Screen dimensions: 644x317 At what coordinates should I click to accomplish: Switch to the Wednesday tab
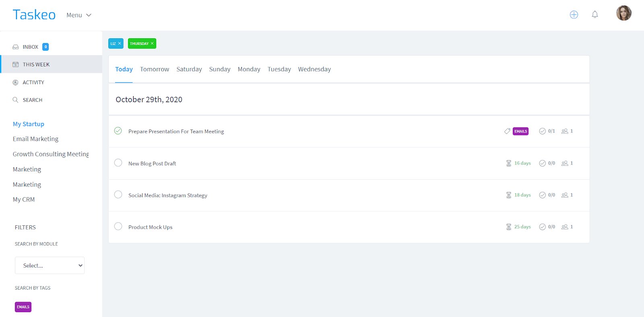point(314,69)
